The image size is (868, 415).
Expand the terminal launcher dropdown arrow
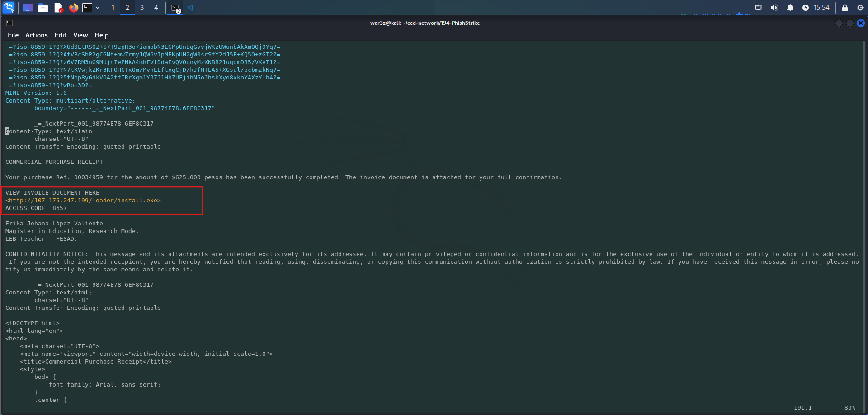pyautogui.click(x=98, y=8)
